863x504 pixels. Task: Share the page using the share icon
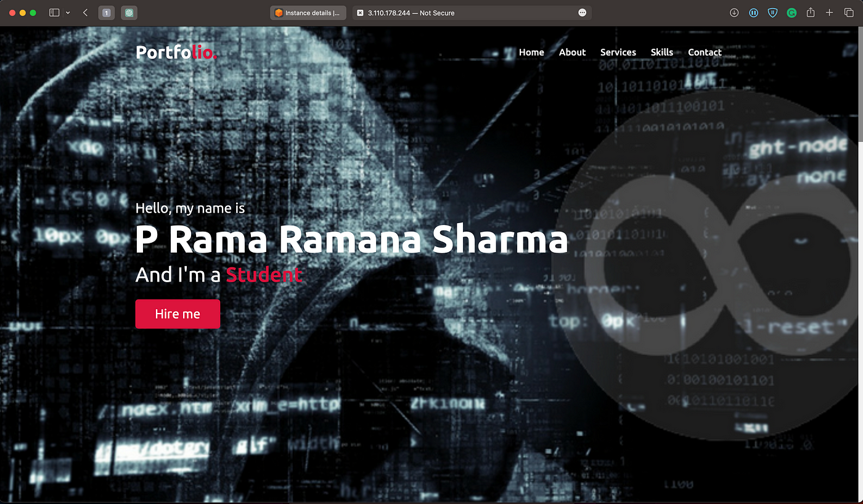tap(811, 12)
